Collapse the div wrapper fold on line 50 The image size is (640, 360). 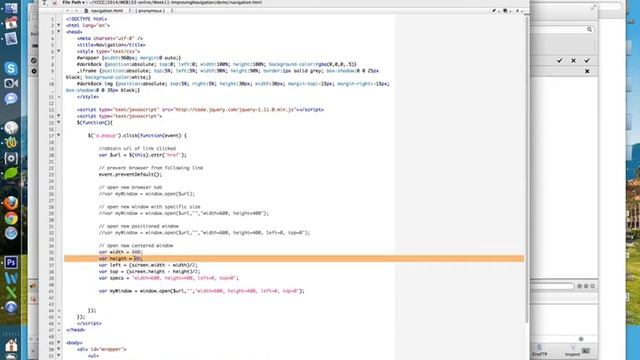click(x=59, y=349)
